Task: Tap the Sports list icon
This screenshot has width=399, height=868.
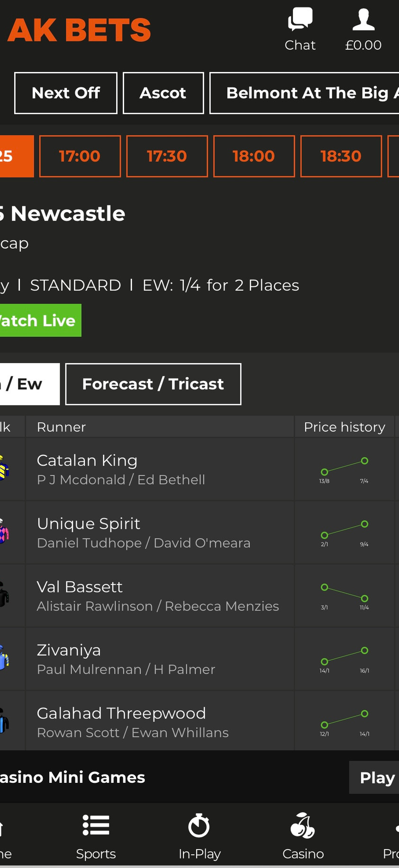Action: point(96,825)
